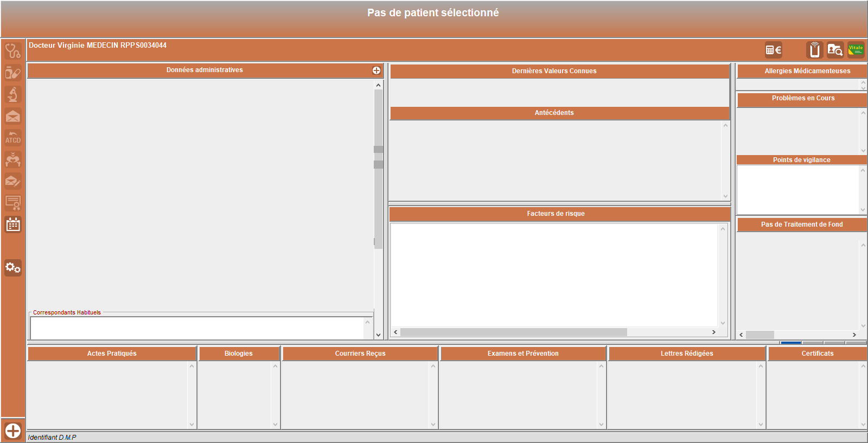
Task: Click the large plus button at bottom-left
Action: [13, 431]
